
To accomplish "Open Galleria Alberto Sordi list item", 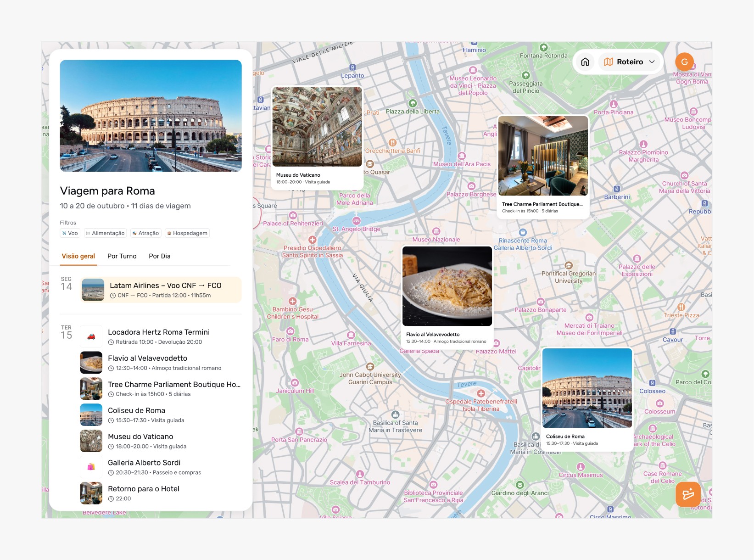I will point(161,467).
